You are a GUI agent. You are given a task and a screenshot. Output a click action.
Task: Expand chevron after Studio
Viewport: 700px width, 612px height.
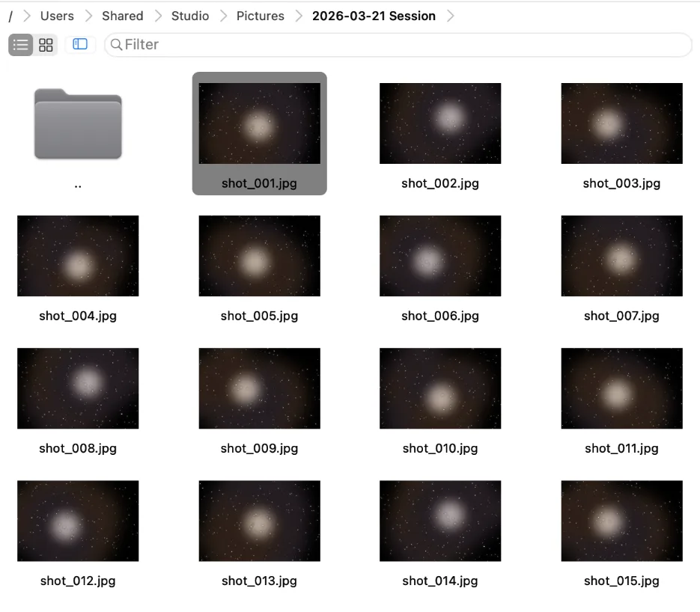click(223, 16)
